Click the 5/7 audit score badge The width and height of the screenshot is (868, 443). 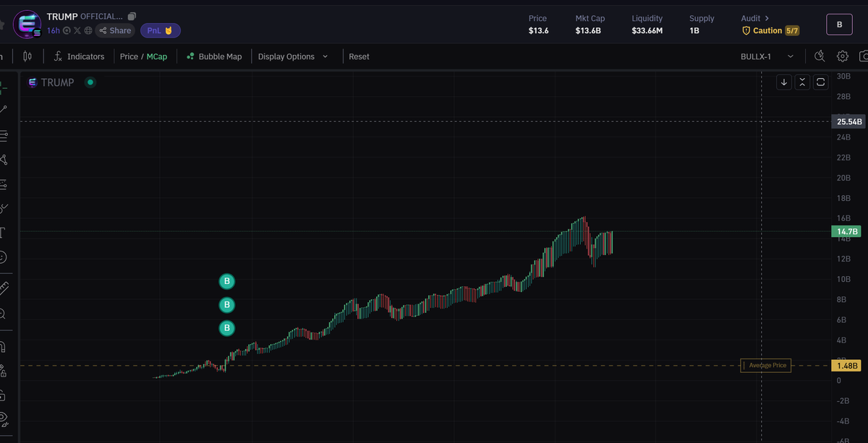tap(793, 31)
